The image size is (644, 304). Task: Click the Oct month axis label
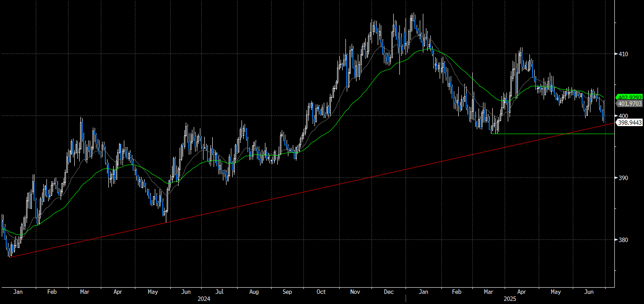coord(321,292)
